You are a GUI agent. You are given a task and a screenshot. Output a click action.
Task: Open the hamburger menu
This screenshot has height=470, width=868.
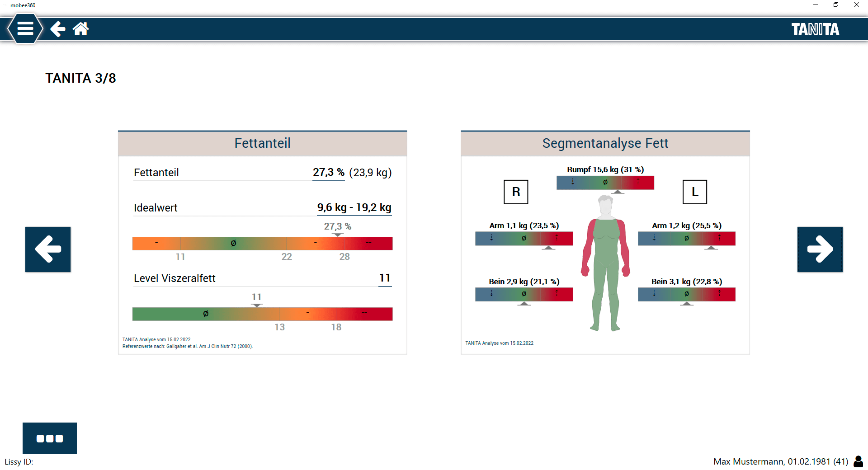25,29
